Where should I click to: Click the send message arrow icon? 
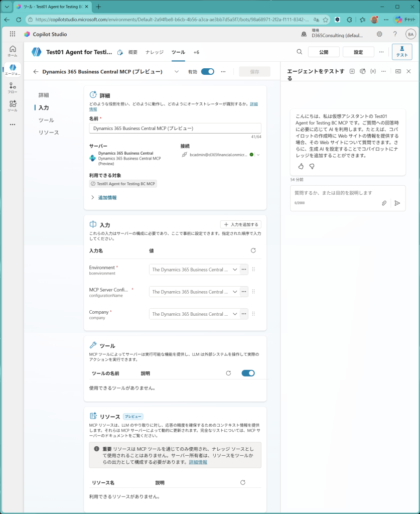click(397, 203)
